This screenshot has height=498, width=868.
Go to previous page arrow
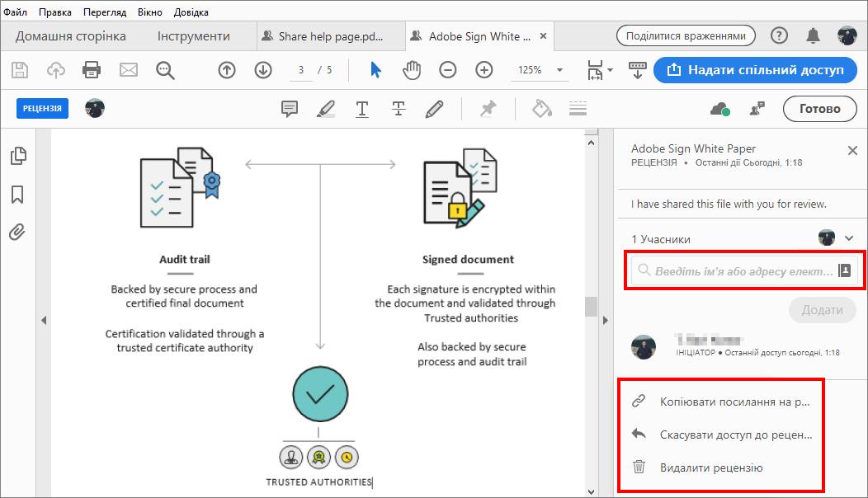coord(227,70)
